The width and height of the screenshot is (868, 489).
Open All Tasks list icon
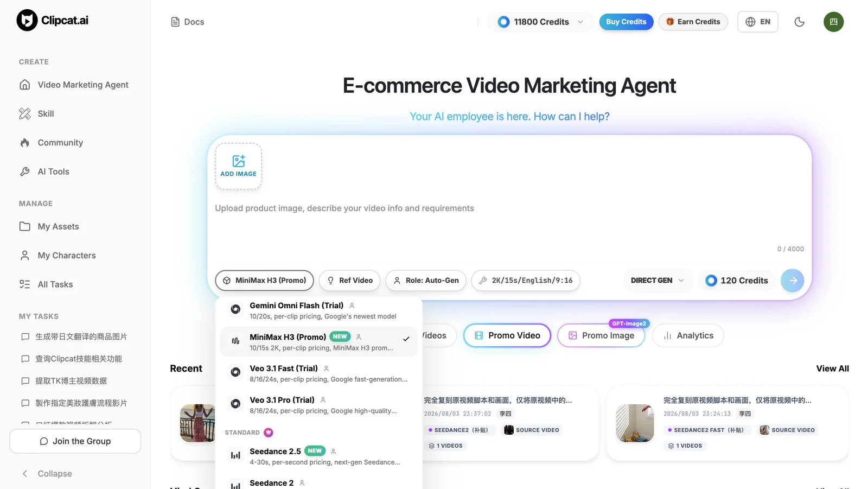24,284
